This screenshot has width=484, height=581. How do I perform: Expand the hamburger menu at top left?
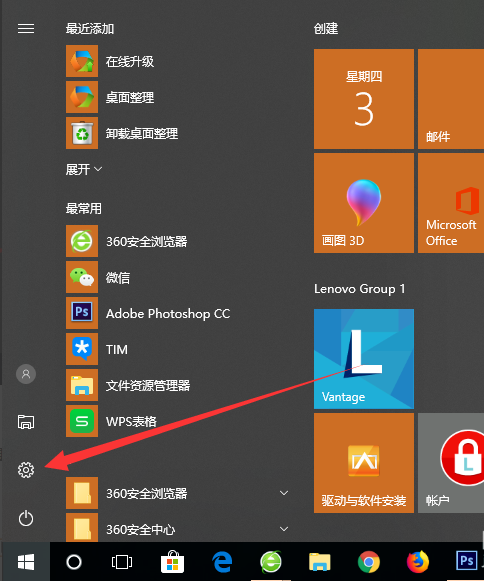(26, 29)
